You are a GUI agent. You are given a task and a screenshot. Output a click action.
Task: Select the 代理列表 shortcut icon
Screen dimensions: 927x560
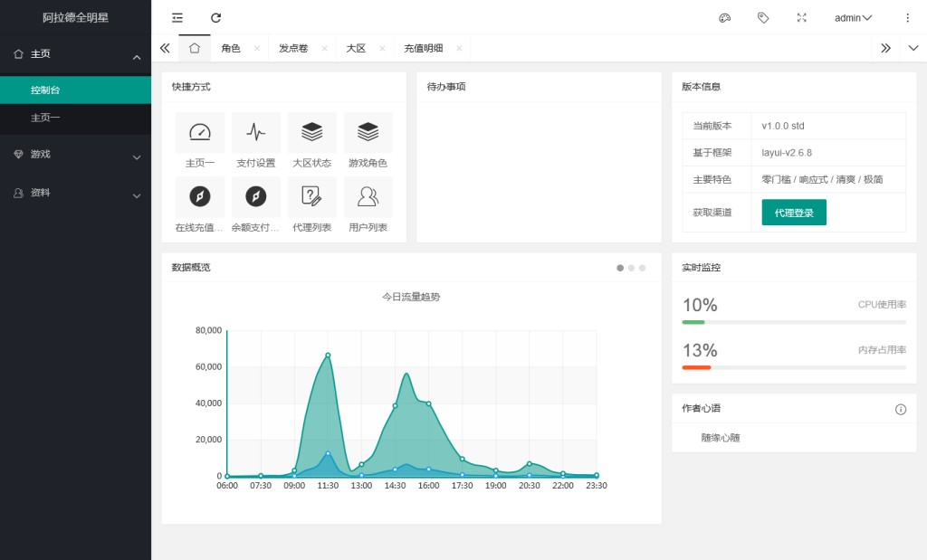tap(311, 196)
